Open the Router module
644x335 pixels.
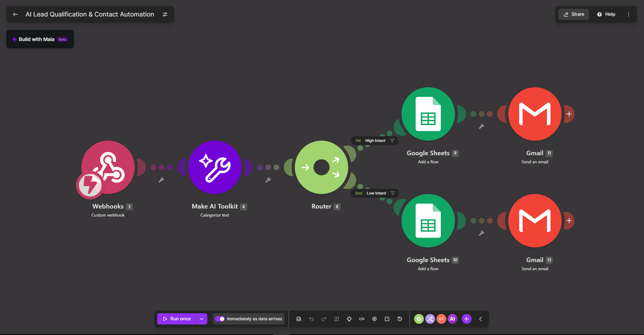322,167
